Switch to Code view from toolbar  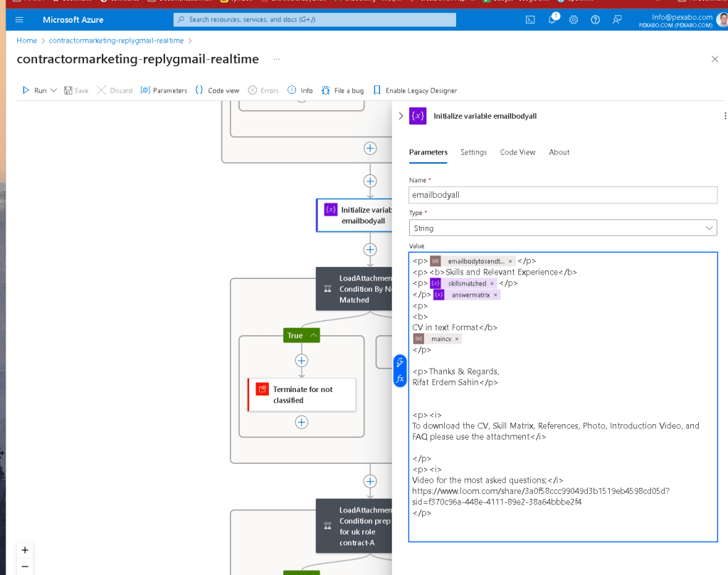click(x=217, y=90)
